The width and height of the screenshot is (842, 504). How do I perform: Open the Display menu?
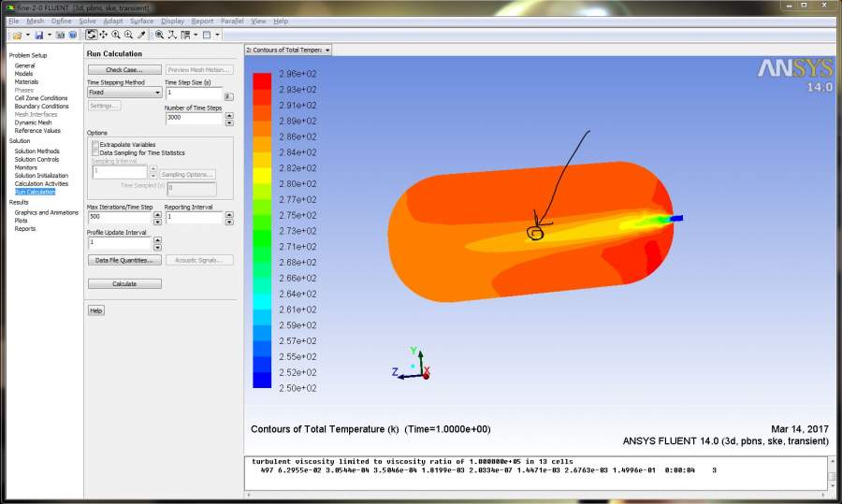pyautogui.click(x=172, y=21)
